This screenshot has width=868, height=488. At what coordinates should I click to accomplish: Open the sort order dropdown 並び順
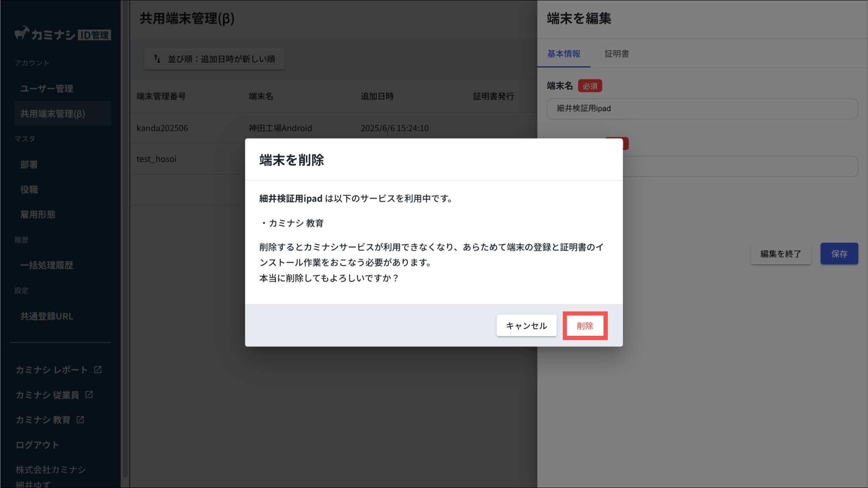click(x=214, y=59)
